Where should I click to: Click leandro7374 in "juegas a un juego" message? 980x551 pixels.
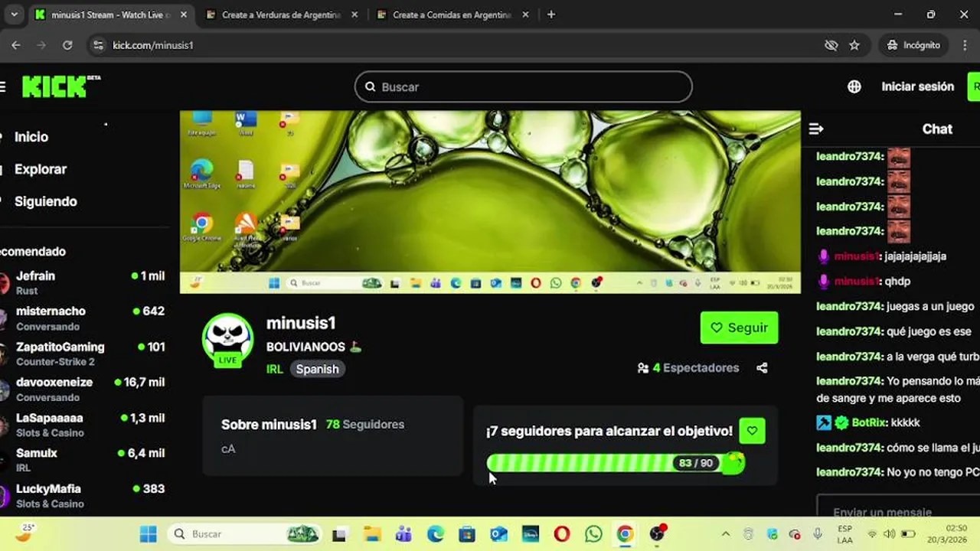click(x=850, y=307)
